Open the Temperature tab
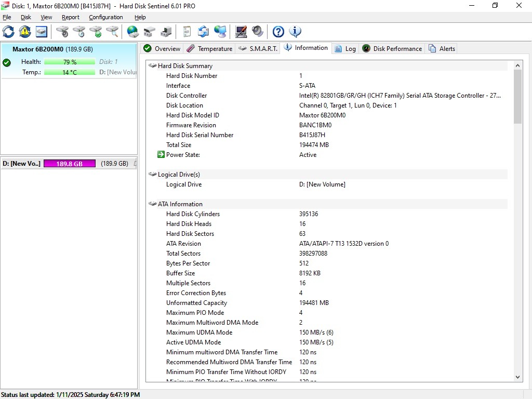The width and height of the screenshot is (532, 399). click(x=209, y=49)
